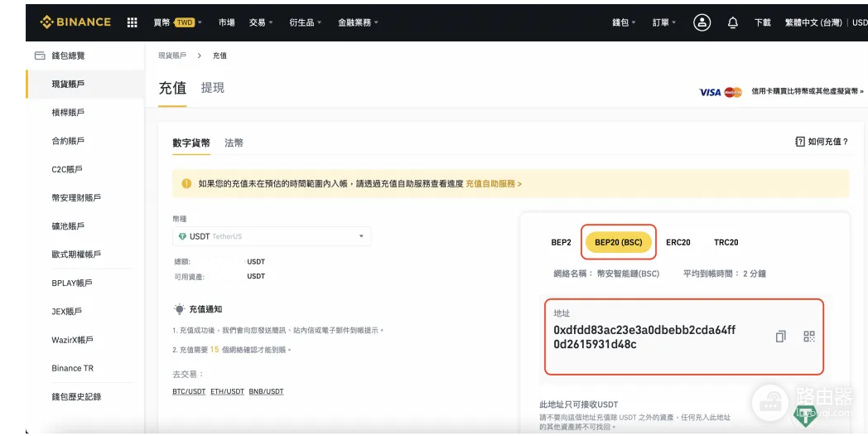The image size is (868, 436).
Task: Click the wallet overview card icon
Action: (x=40, y=56)
